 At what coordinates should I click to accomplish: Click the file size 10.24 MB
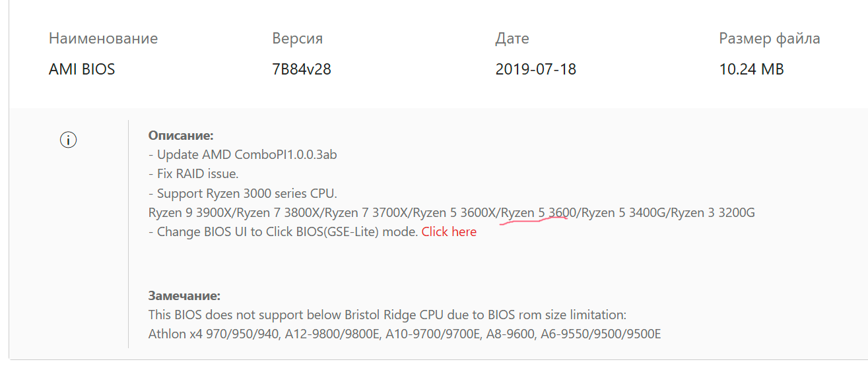click(x=751, y=69)
